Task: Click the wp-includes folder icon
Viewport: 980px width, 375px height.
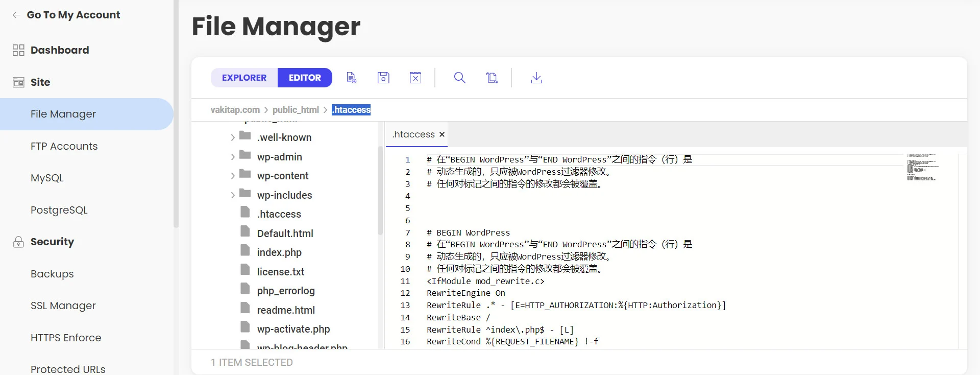Action: point(245,193)
